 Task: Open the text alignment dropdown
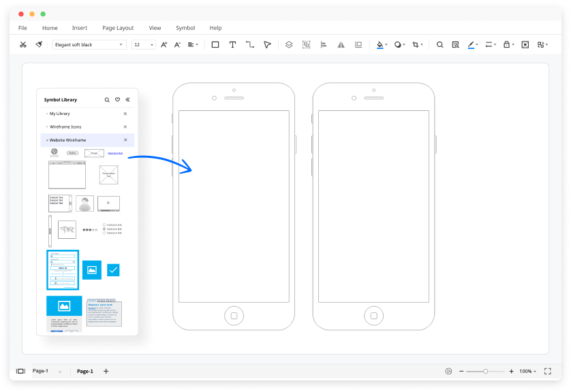[193, 44]
